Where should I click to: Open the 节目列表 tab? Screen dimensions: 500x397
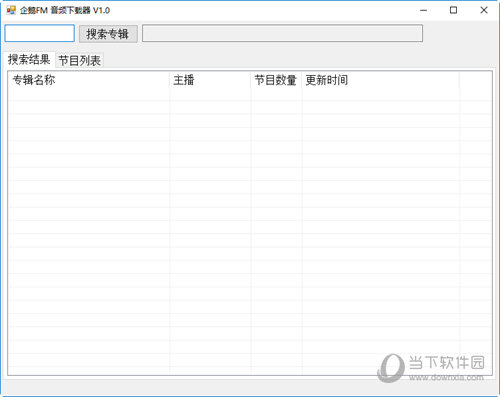tap(80, 60)
